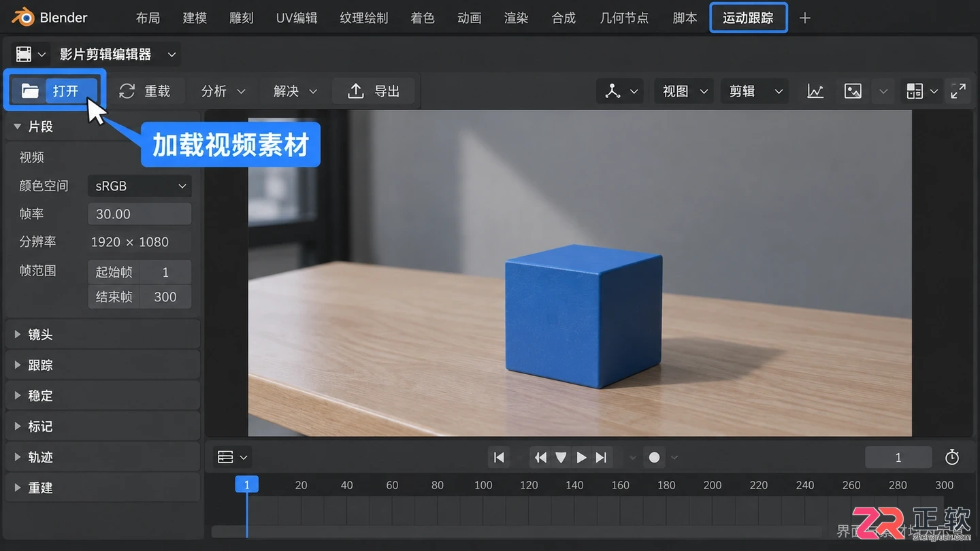Switch to graph view icon
Screen dimensions: 980x551
[x=815, y=91]
